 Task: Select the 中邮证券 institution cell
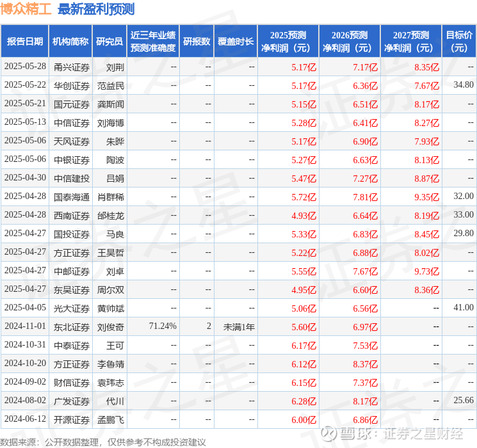click(72, 271)
